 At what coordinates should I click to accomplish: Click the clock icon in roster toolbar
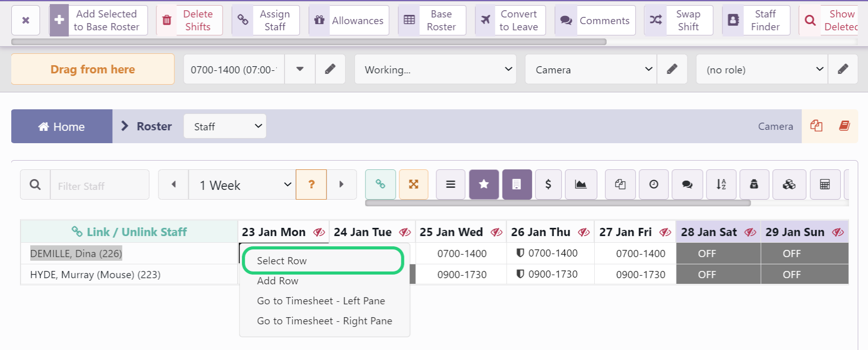[654, 184]
